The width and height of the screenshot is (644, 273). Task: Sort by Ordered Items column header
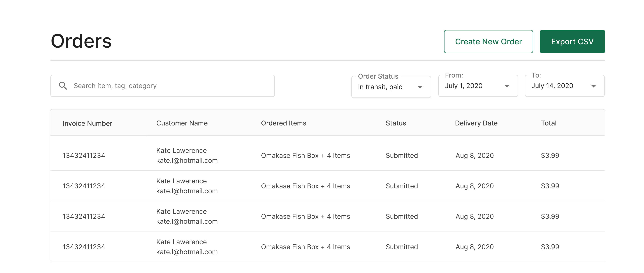(x=284, y=123)
